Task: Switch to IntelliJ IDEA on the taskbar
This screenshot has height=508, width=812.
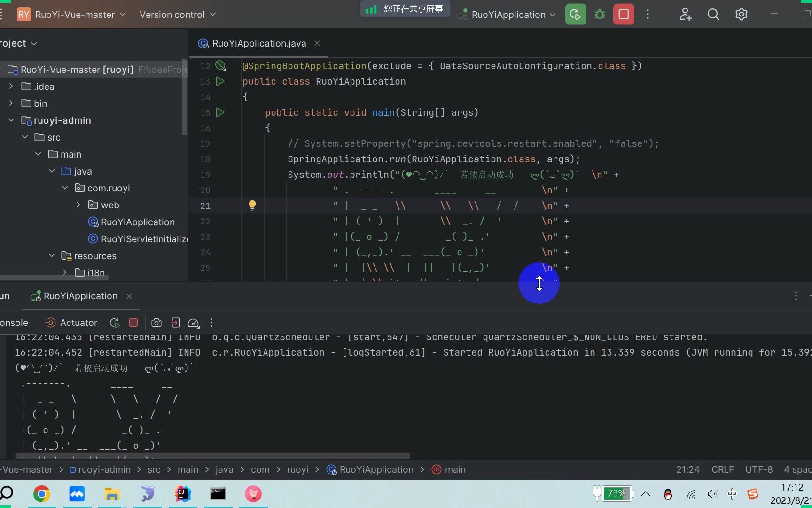Action: [x=182, y=493]
